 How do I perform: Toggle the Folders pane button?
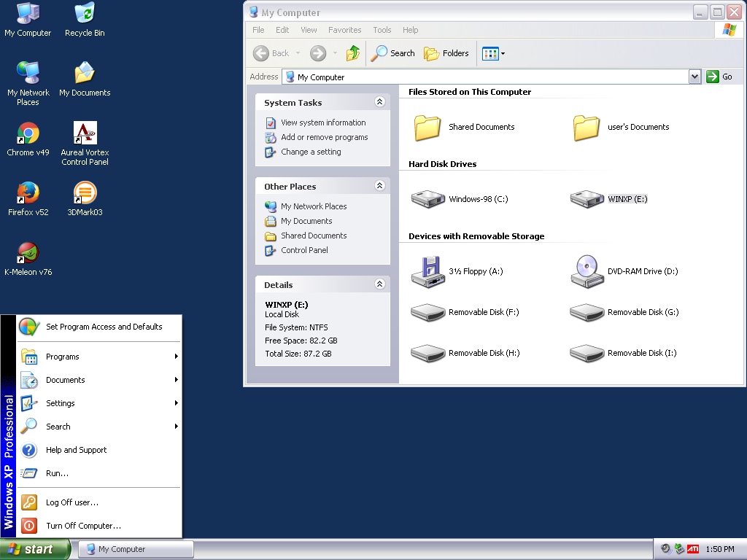[446, 53]
